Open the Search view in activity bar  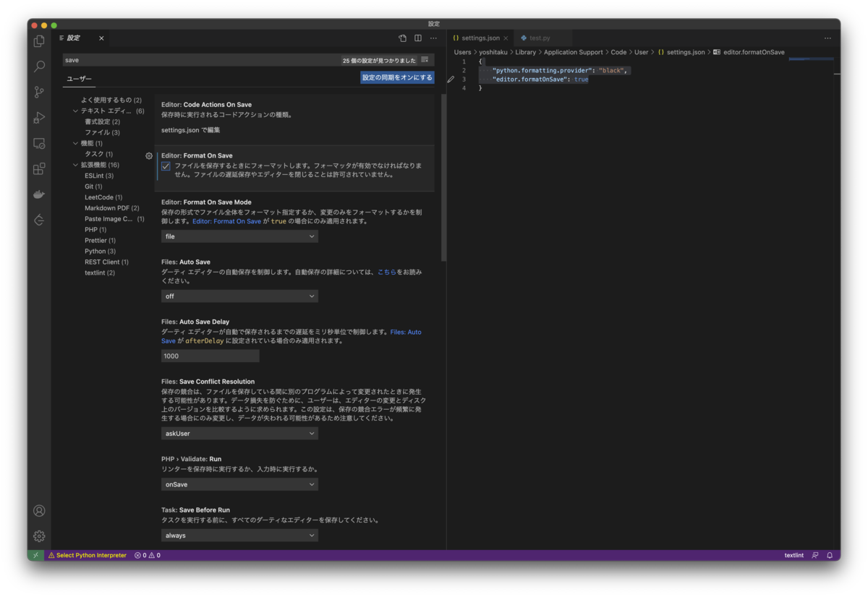(x=39, y=66)
